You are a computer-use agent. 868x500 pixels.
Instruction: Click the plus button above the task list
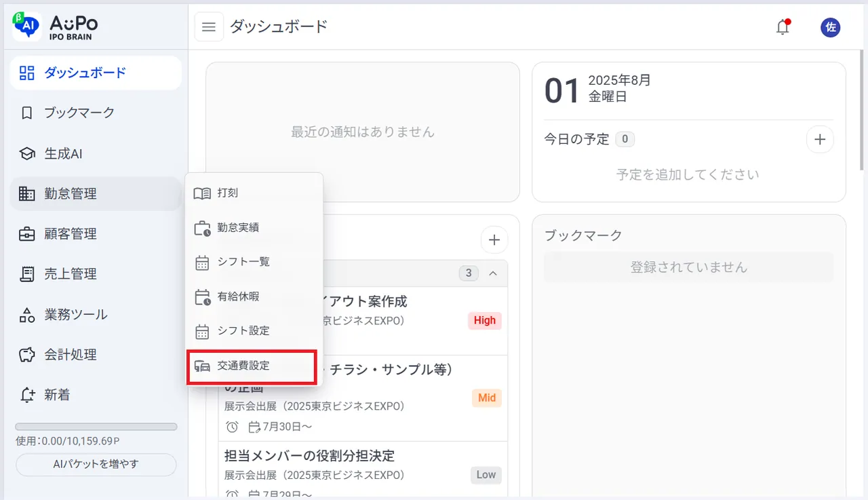pos(494,239)
